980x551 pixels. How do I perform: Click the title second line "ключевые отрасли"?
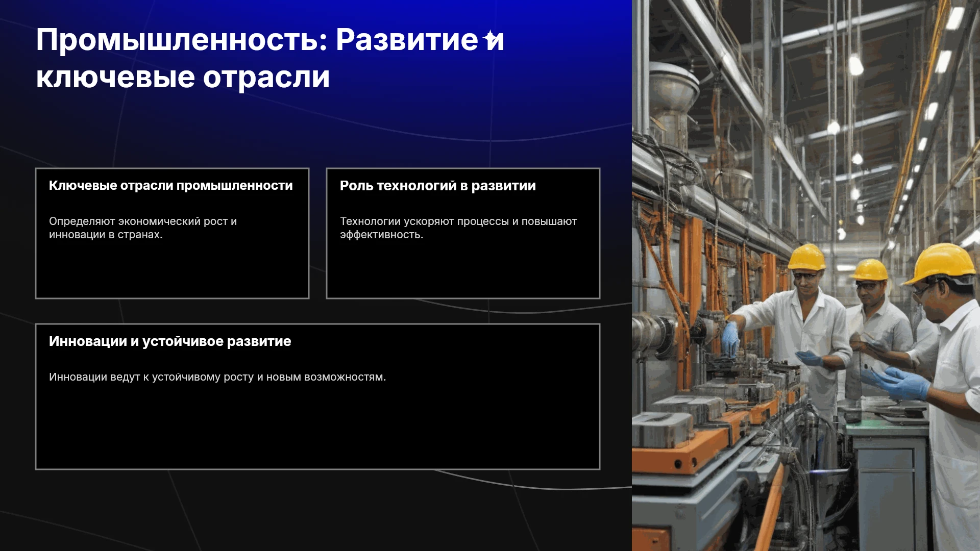[x=183, y=78]
